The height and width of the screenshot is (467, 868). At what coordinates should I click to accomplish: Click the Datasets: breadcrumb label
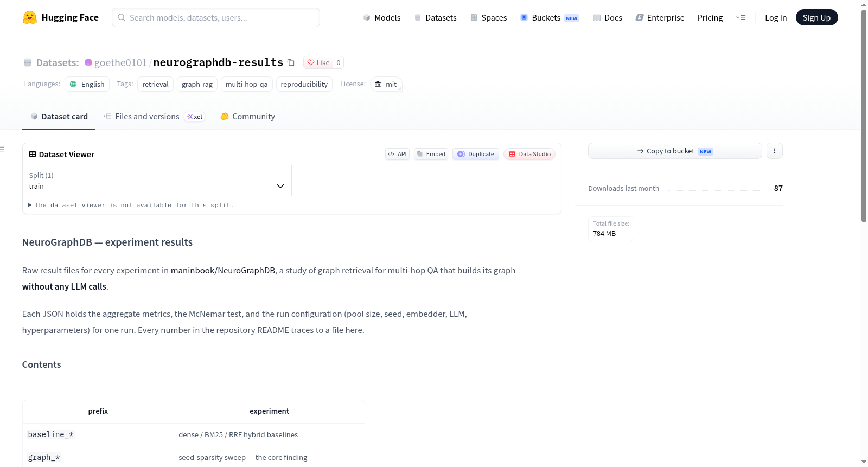(58, 62)
